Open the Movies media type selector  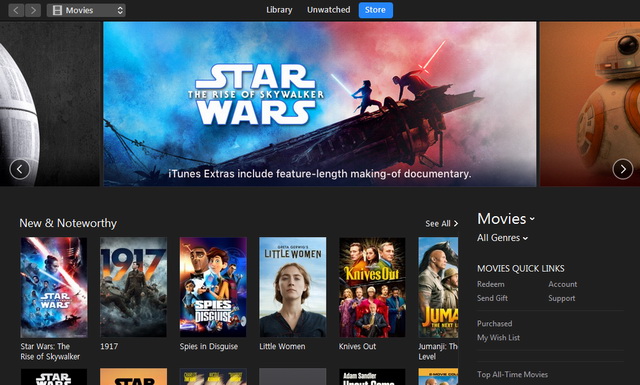point(86,10)
